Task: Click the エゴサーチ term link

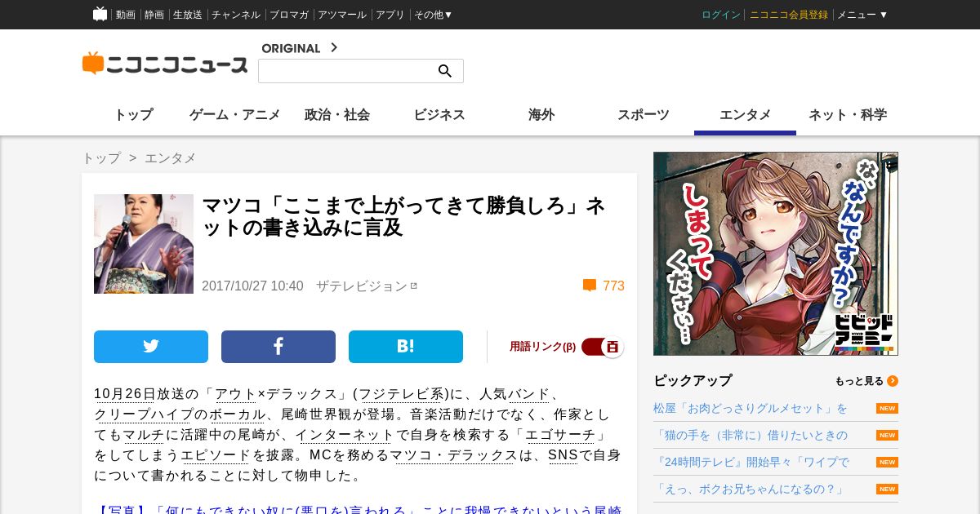Action: tap(560, 435)
